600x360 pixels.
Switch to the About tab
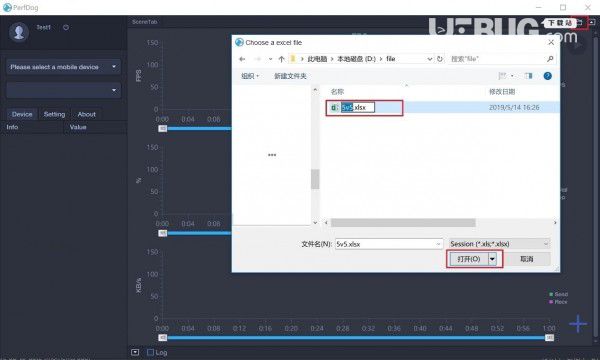(x=86, y=114)
